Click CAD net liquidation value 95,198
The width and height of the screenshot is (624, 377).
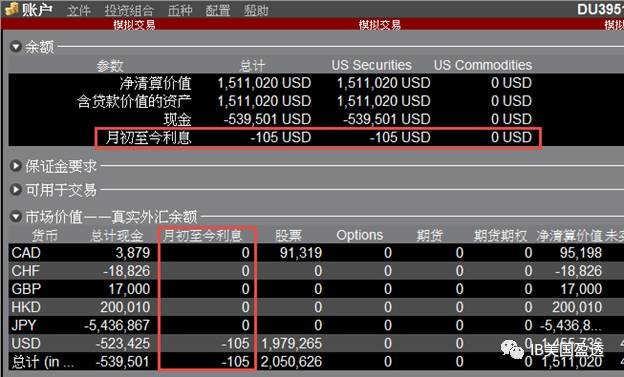tap(581, 253)
